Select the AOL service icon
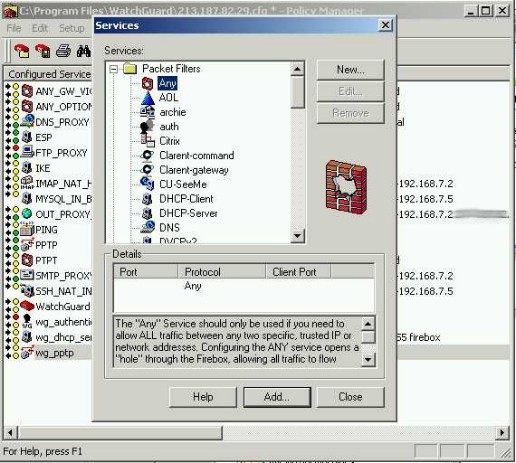Screen dimensions: 516x463 click(x=147, y=98)
